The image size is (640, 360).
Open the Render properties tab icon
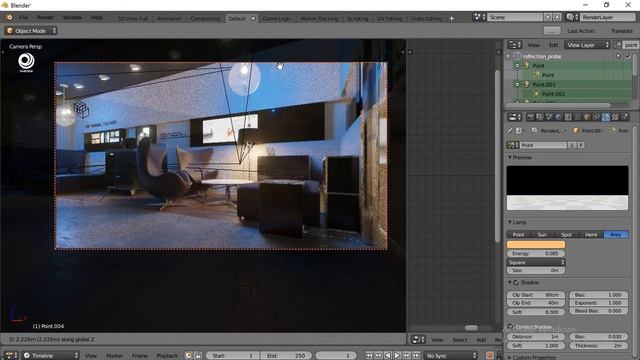click(530, 117)
